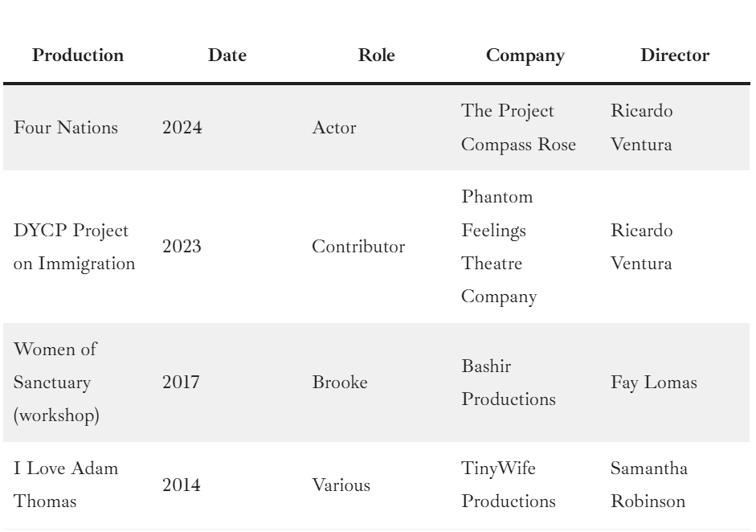Image resolution: width=756 pixels, height=532 pixels.
Task: Select the 2024 date cell
Action: pos(182,128)
